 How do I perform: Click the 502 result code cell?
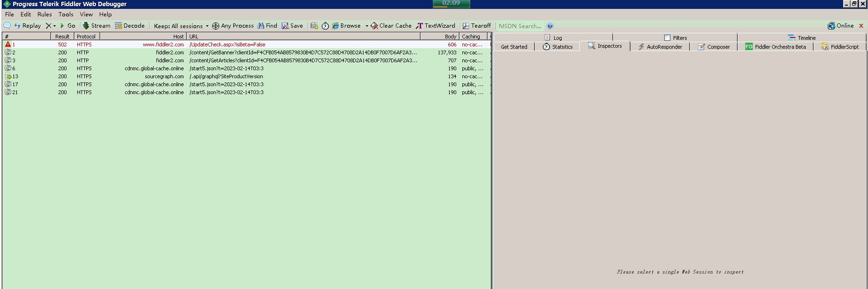pos(62,44)
